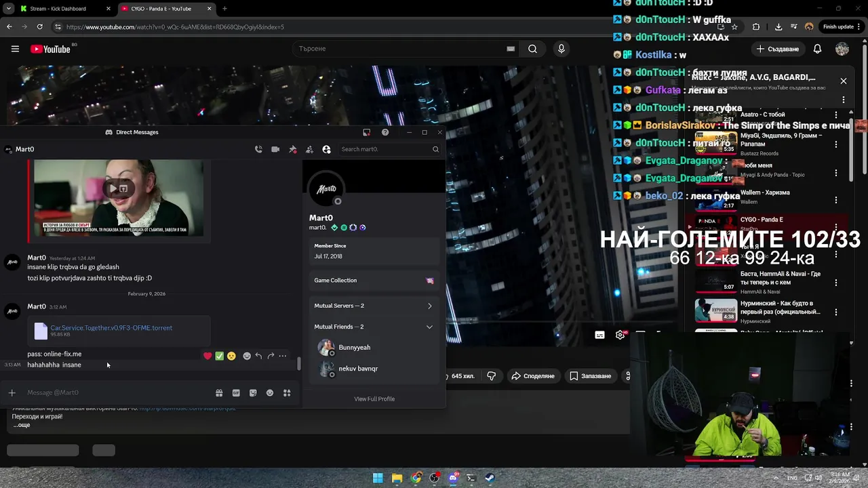Click the Запазване save button
Screen dimensions: 868x488
coord(590,376)
